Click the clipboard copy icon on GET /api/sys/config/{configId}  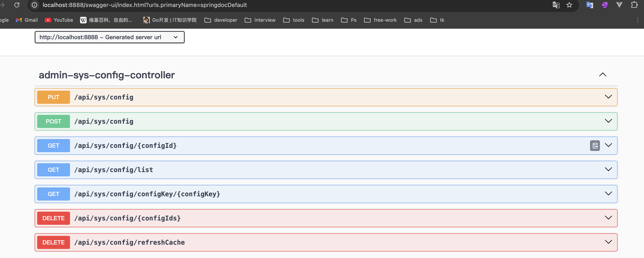click(x=595, y=146)
